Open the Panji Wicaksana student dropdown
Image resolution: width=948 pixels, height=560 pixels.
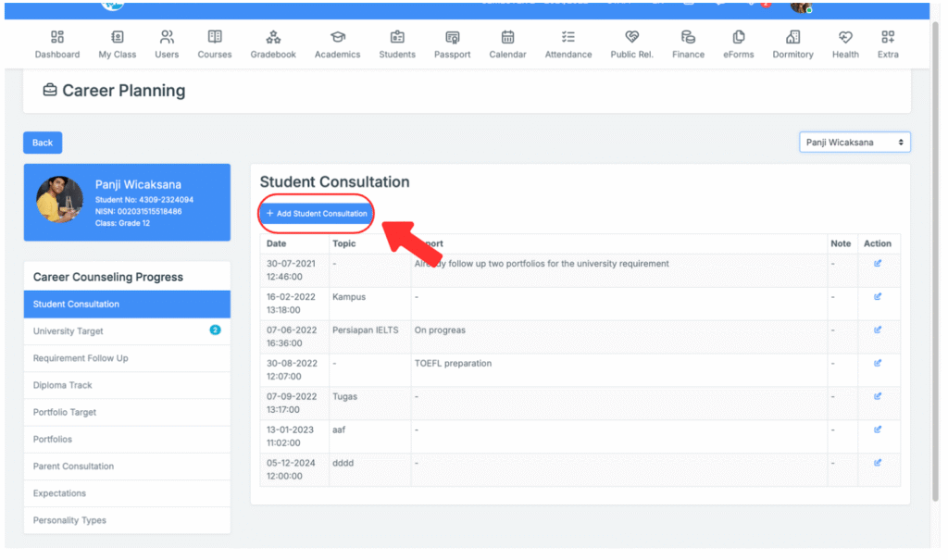854,143
